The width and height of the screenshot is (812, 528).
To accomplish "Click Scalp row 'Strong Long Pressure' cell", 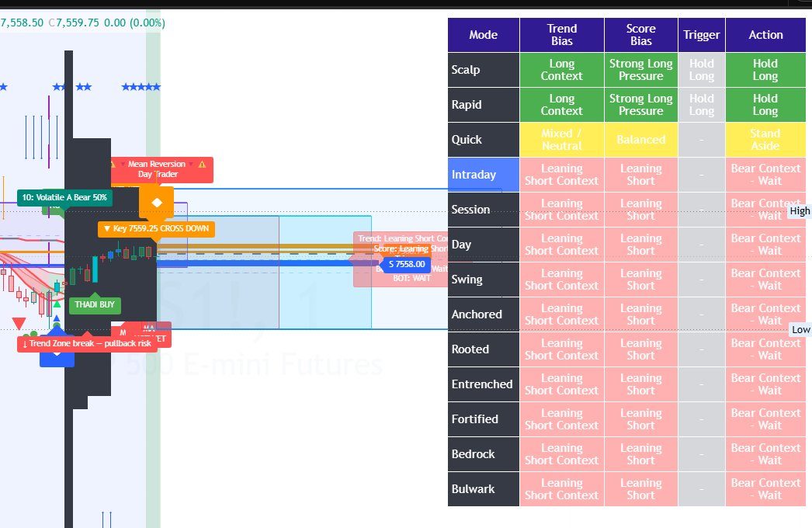I will coord(640,69).
